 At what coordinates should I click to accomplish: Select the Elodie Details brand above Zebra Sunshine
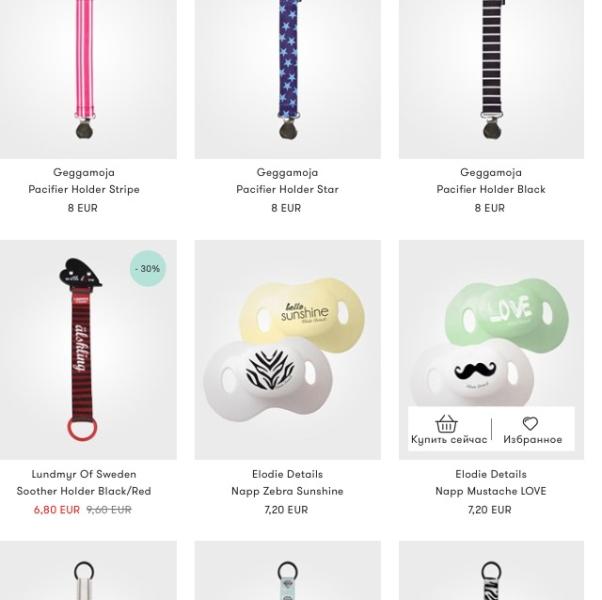287,474
